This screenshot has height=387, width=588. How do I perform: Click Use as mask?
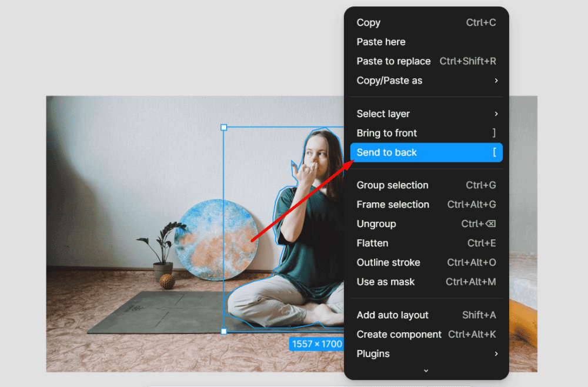(x=426, y=282)
